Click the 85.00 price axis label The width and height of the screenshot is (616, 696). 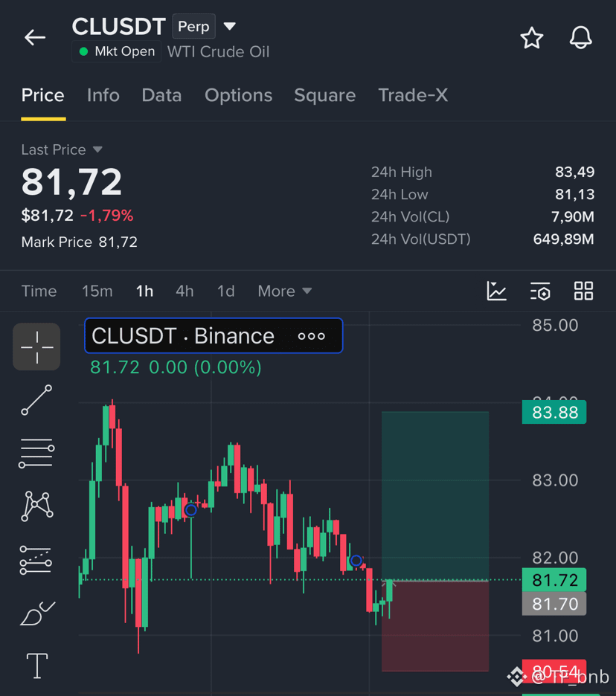(555, 326)
